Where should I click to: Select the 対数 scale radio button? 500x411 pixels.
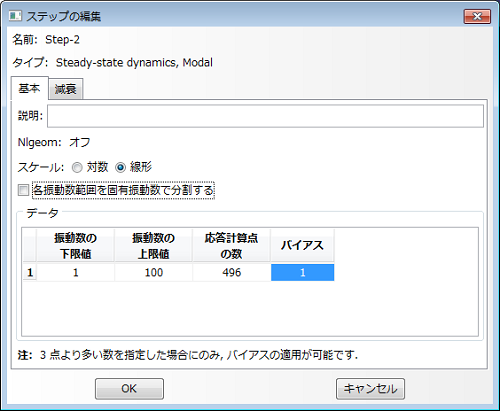(x=77, y=167)
